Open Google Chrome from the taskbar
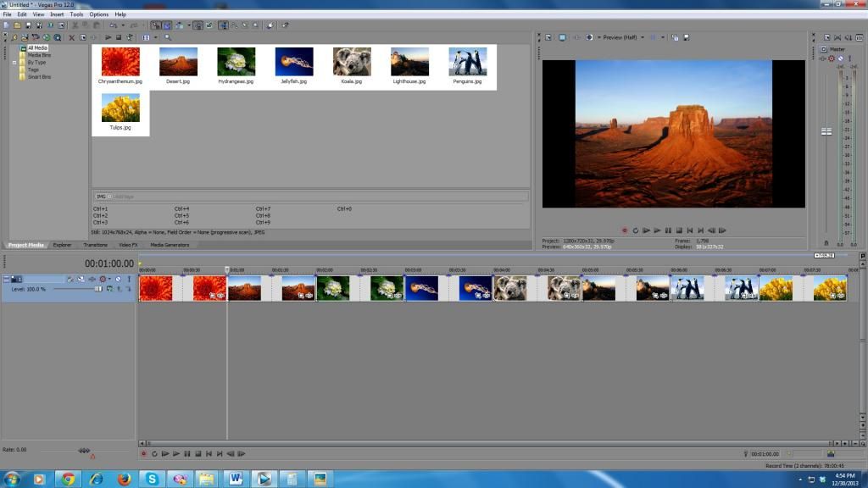 pyautogui.click(x=68, y=479)
